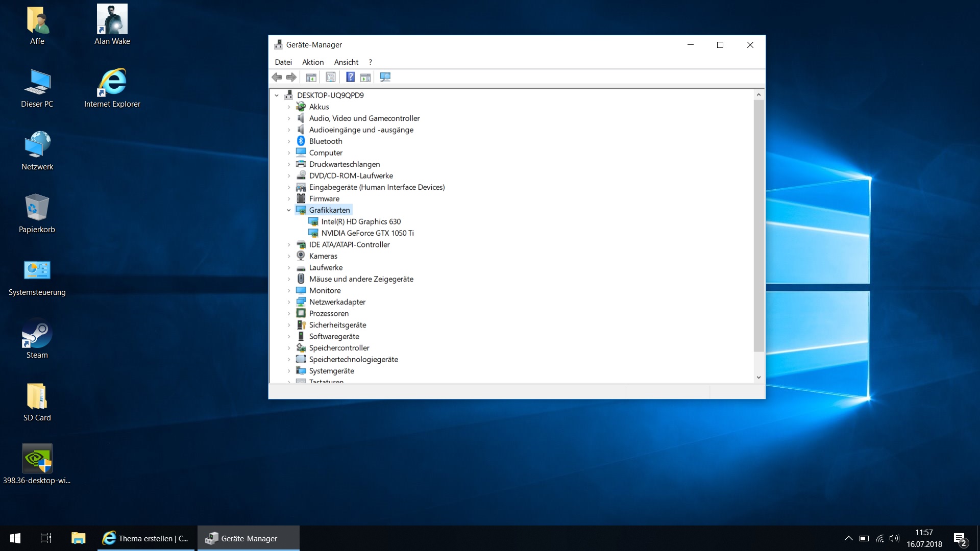
Task: Click the Properties icon in the toolbar
Action: click(331, 77)
